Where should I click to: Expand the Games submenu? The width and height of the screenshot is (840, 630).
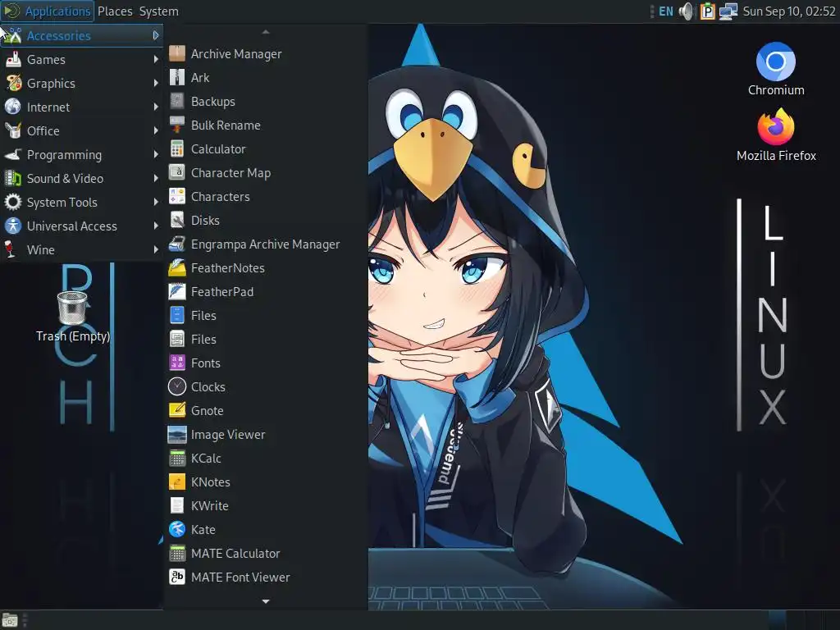pos(81,59)
